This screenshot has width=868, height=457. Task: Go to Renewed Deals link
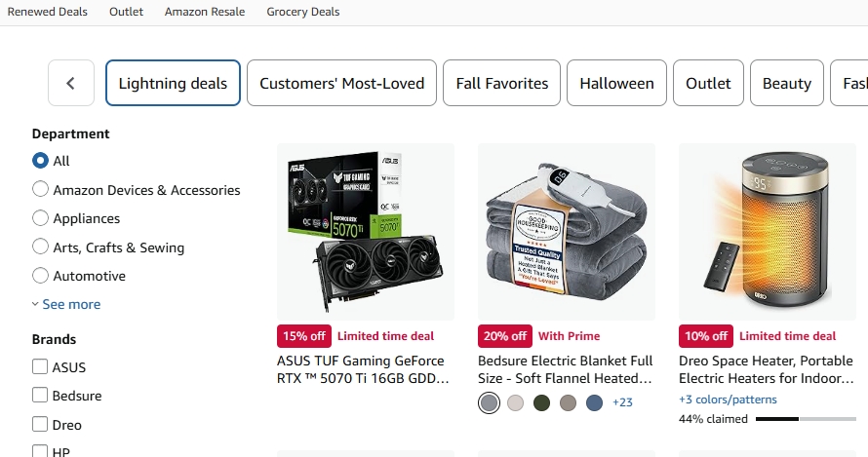click(48, 12)
